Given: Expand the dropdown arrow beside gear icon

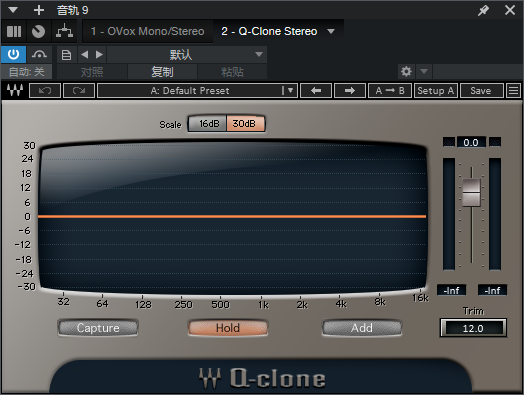Looking at the screenshot, I should coord(424,71).
